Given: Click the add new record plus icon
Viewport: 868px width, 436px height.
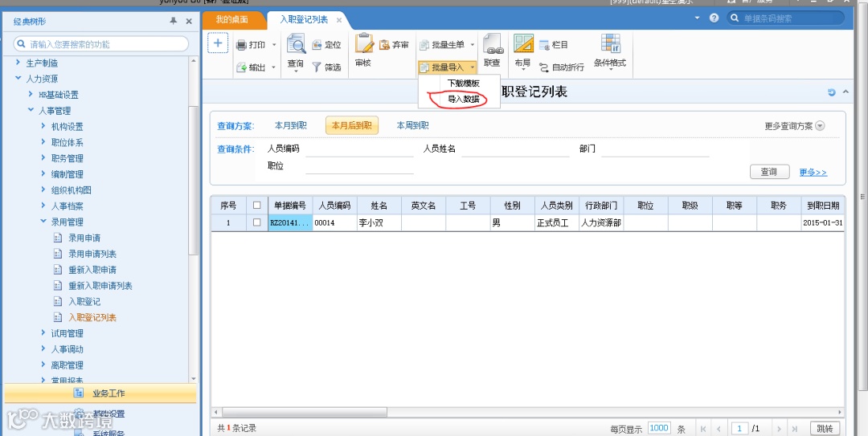Looking at the screenshot, I should [x=218, y=43].
